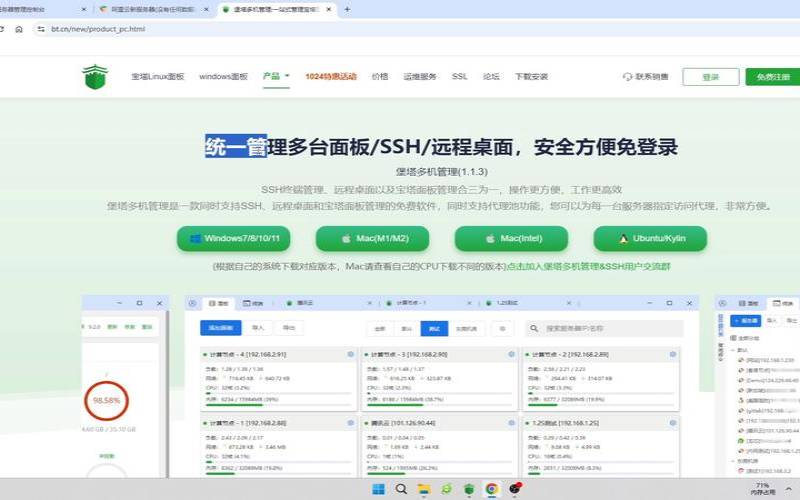Click 计算节点 - 4 [192.168.2.91] card title

[x=248, y=354]
